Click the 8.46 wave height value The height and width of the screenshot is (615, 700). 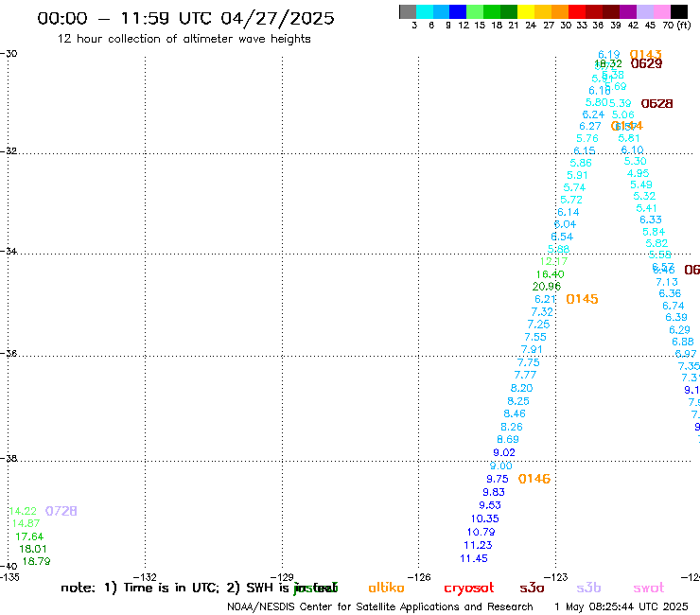(515, 414)
